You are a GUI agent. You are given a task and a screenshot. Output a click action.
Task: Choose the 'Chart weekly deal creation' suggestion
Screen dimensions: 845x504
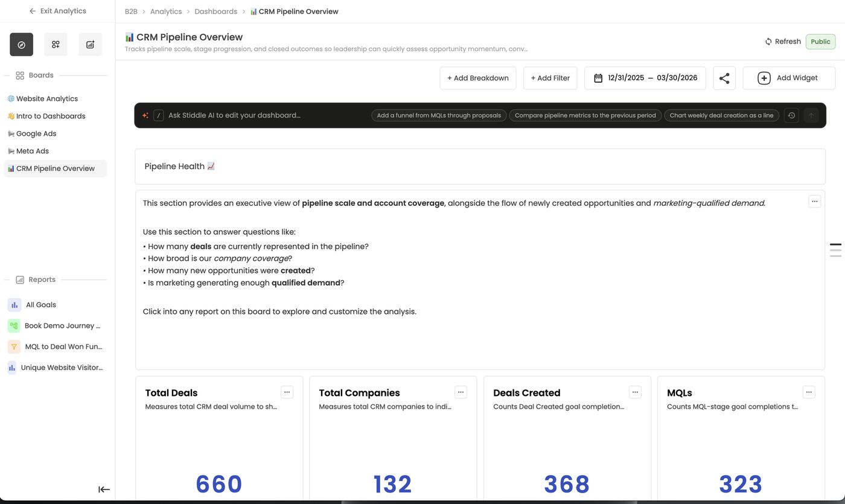click(721, 115)
